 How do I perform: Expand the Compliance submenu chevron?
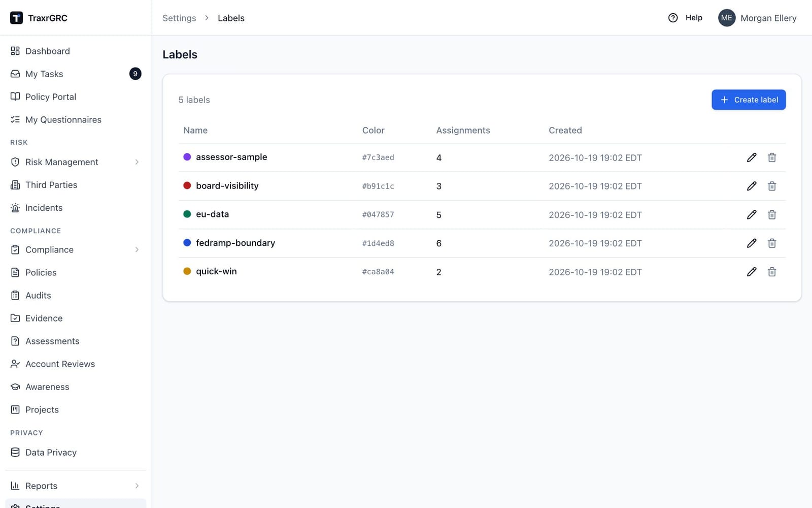coord(137,249)
